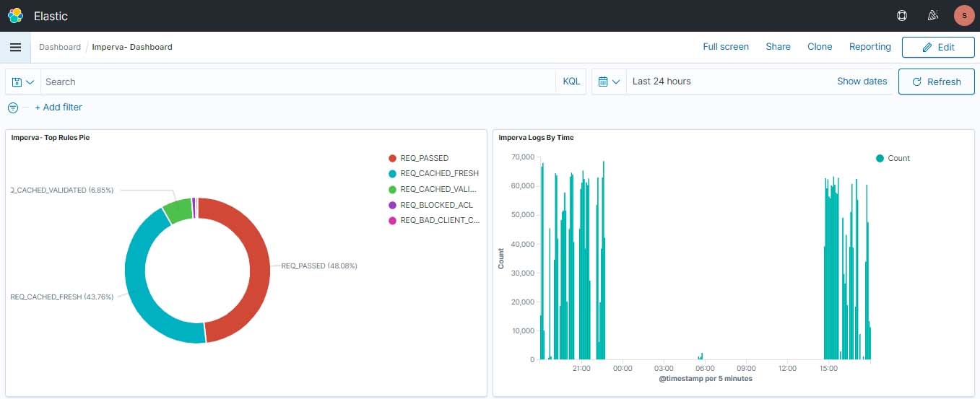The width and height of the screenshot is (980, 399).
Task: Click the REQ_CACHED_FRESH legend color dot
Action: (x=392, y=174)
